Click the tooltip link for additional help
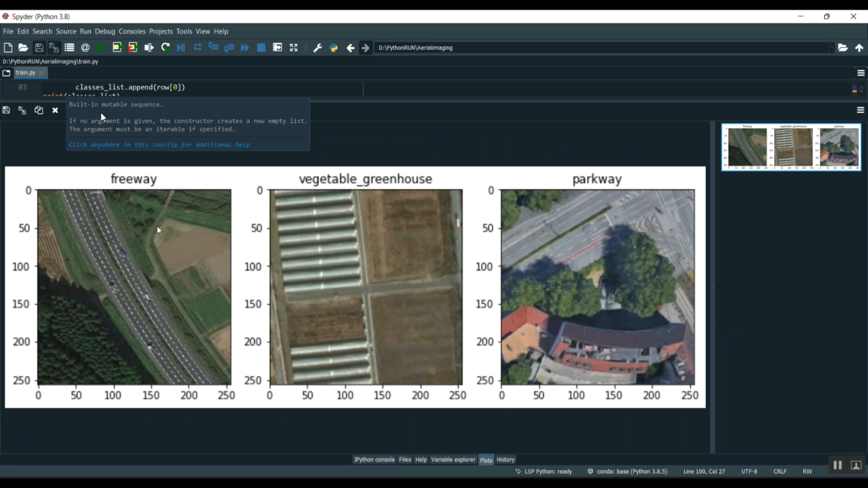Screen dimensions: 868x488 point(160,145)
